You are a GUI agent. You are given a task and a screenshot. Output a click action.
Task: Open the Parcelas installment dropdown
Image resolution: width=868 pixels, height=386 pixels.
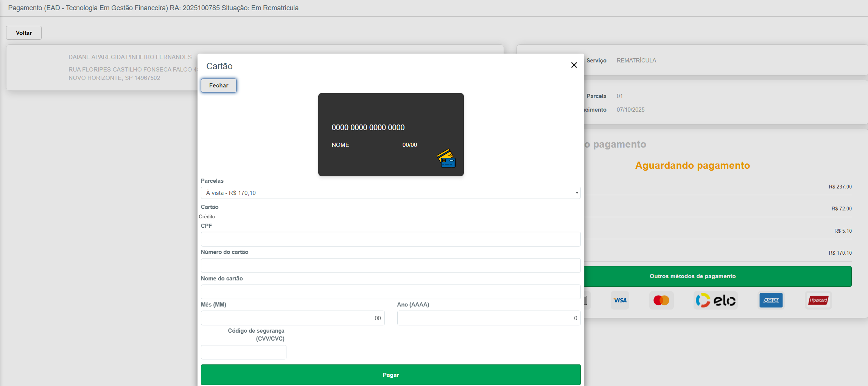pyautogui.click(x=390, y=193)
